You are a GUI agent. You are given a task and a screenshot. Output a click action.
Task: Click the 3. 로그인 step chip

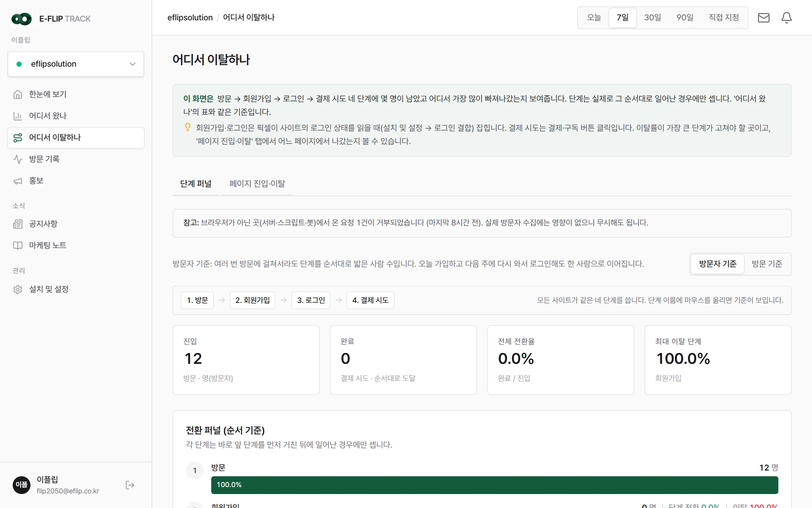pos(311,300)
